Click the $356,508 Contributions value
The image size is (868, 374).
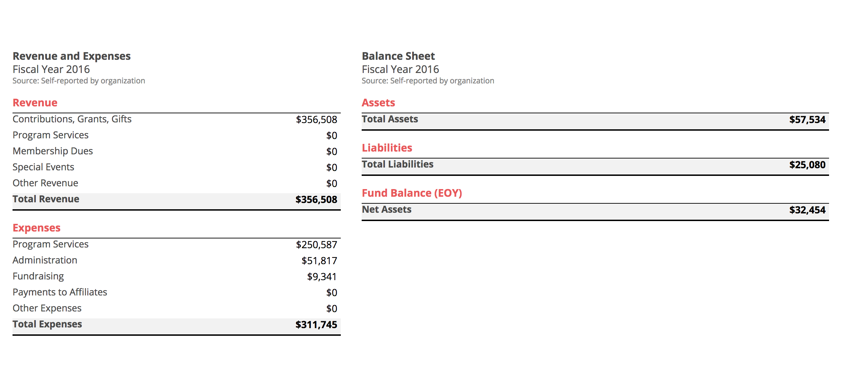click(316, 120)
